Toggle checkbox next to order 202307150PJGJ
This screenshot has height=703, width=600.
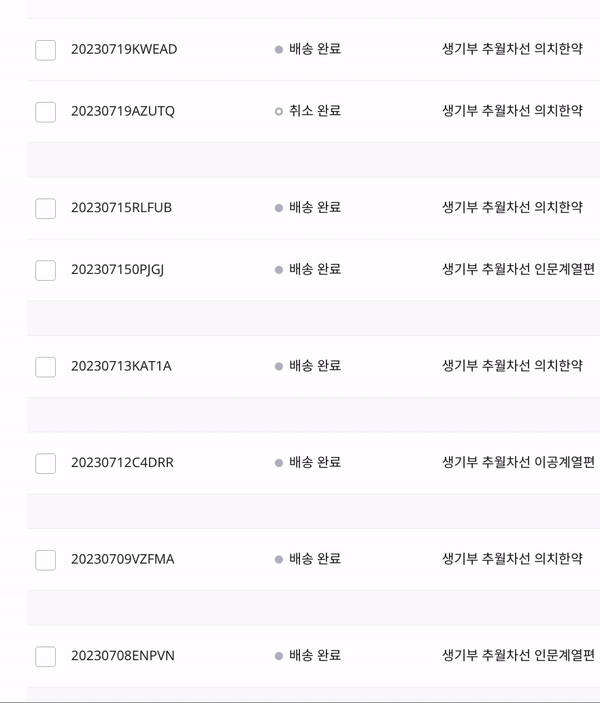(45, 270)
